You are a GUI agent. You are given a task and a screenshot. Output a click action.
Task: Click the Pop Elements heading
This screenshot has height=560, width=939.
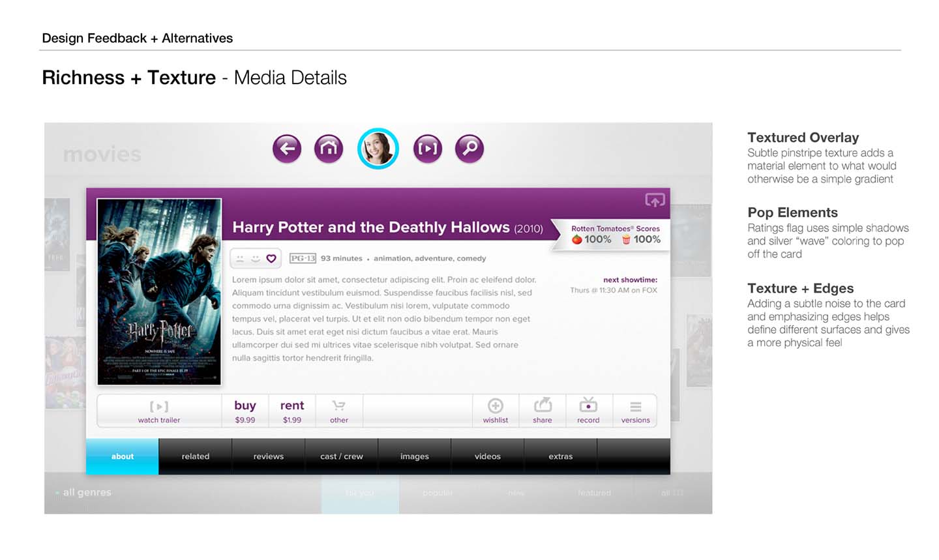point(792,213)
